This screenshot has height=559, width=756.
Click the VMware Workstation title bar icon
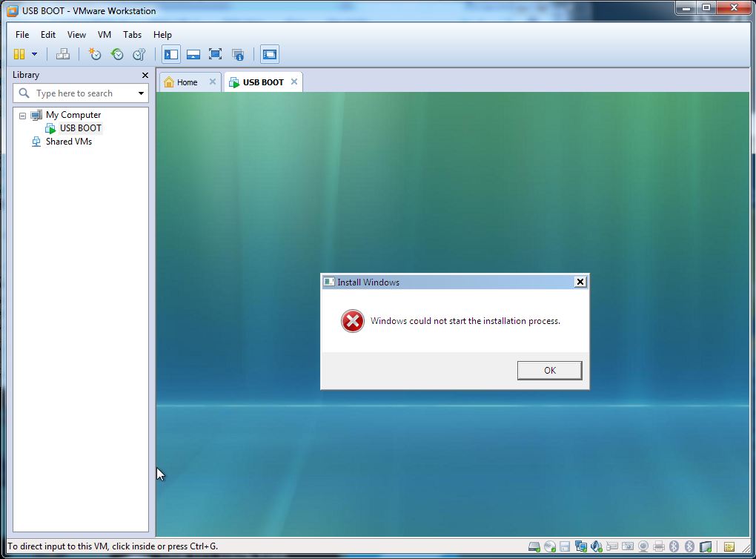click(13, 10)
